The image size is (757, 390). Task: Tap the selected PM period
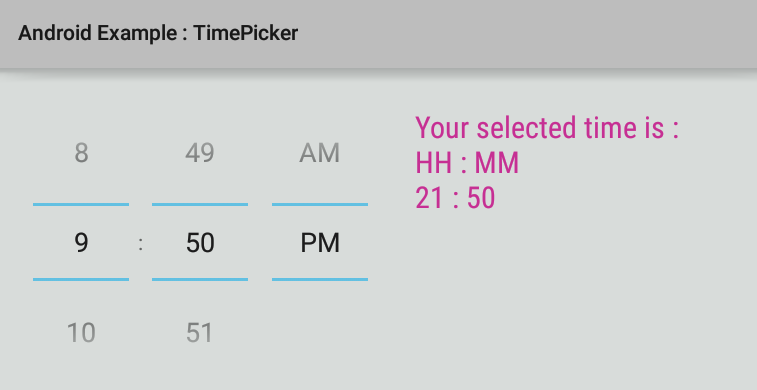(x=320, y=242)
